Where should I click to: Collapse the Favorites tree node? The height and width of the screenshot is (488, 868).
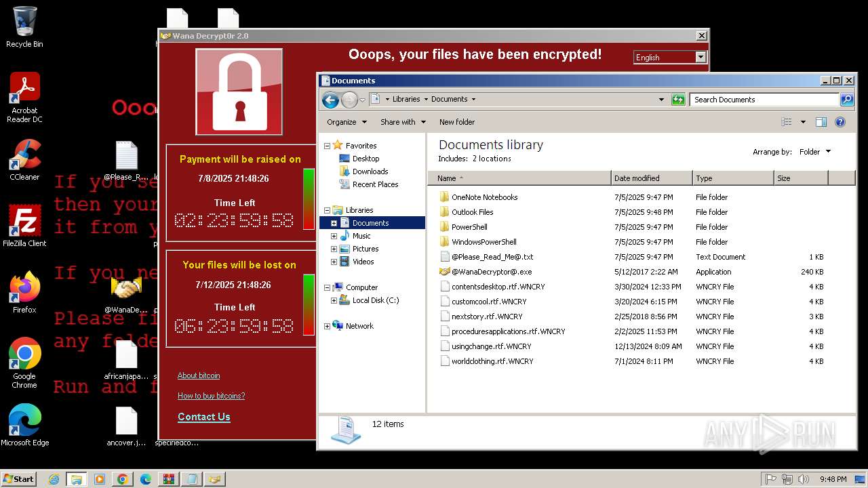pyautogui.click(x=327, y=146)
